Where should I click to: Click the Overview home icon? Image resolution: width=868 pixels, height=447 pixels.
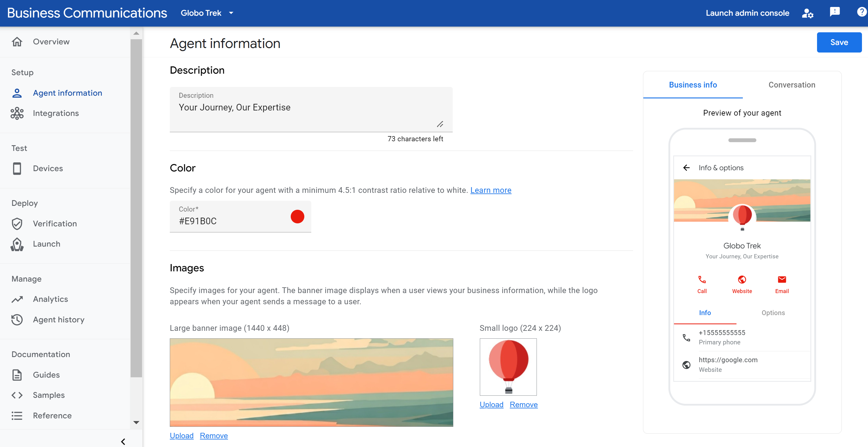(x=17, y=40)
